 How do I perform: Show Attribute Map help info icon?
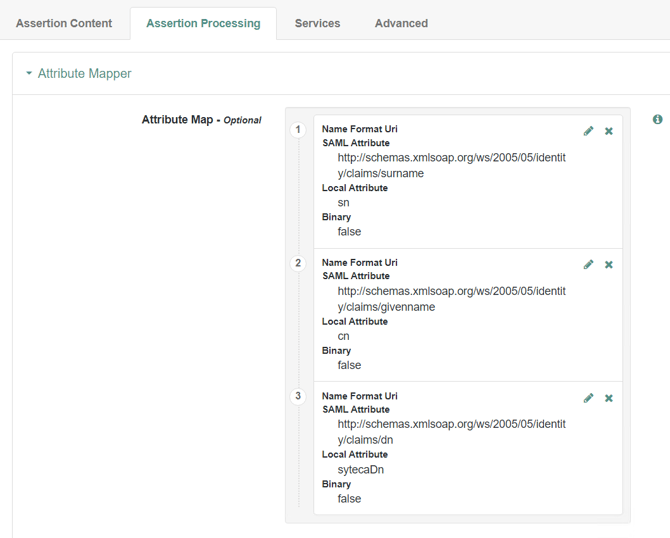658,120
